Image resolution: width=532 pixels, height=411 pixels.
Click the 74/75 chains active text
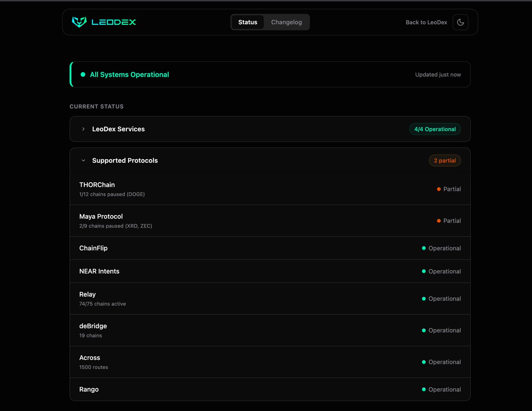click(x=102, y=304)
